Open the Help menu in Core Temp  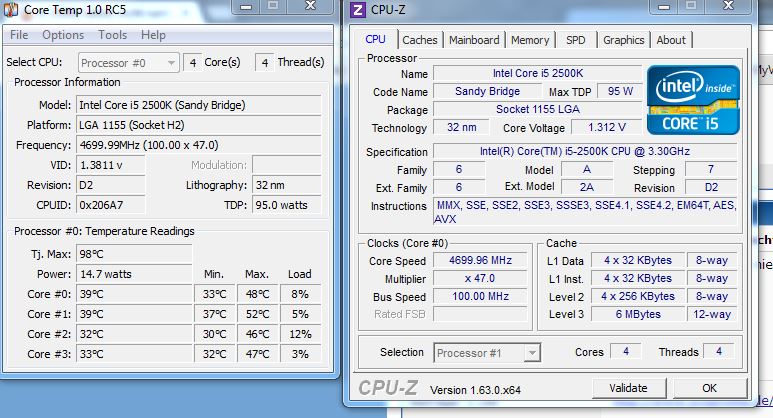[153, 35]
